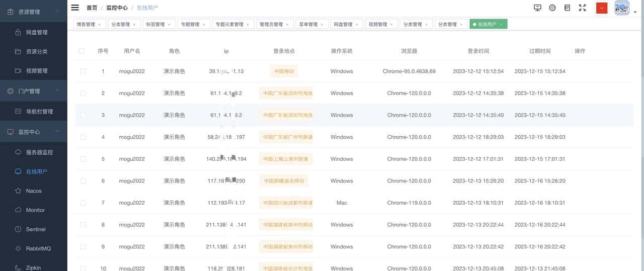Click the cloud icon beside Monitor
This screenshot has width=644, height=271.
point(18,210)
